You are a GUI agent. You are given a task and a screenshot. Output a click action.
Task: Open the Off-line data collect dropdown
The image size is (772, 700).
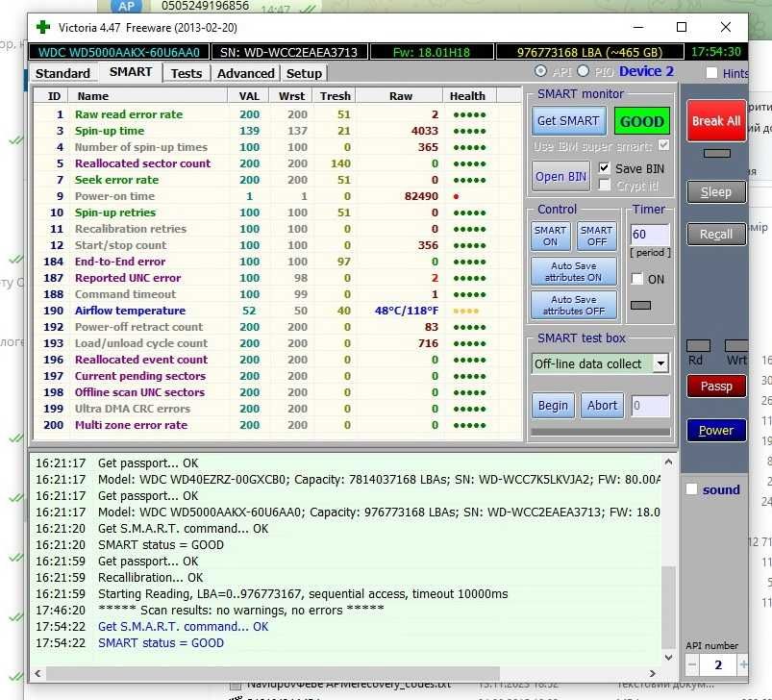[x=660, y=363]
